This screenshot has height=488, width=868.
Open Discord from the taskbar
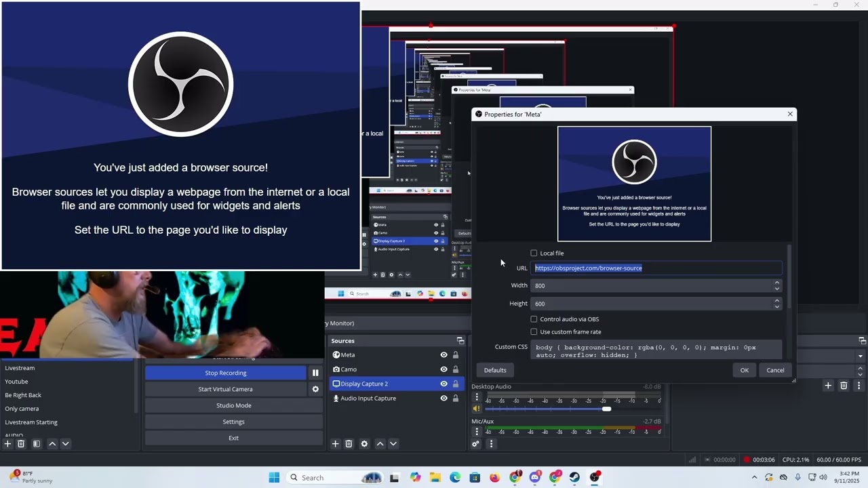535,477
